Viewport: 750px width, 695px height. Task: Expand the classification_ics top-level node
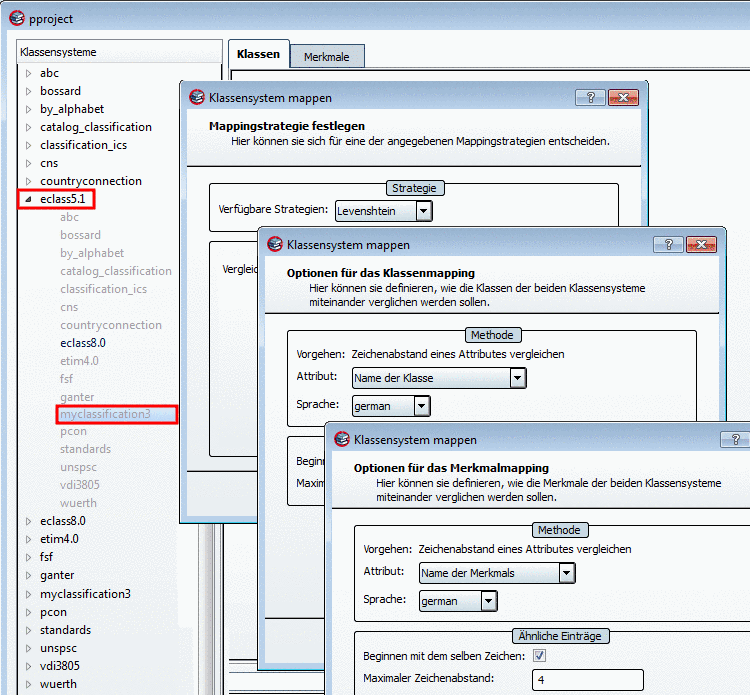tap(28, 145)
